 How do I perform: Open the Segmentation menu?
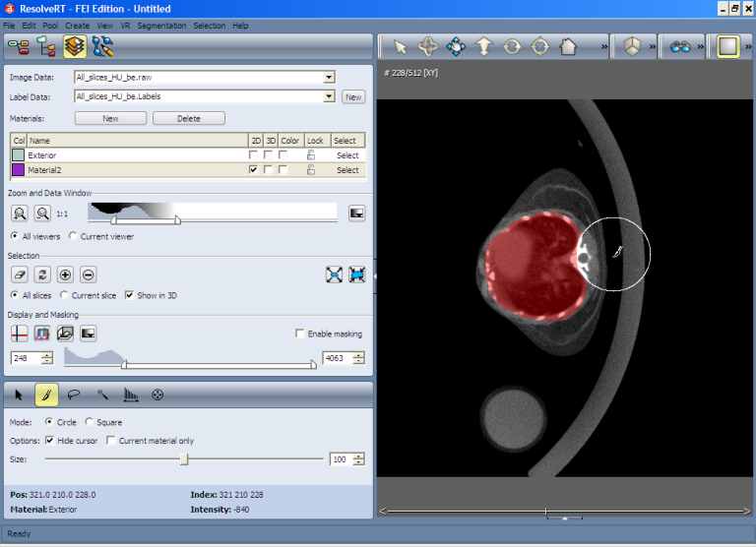point(161,26)
